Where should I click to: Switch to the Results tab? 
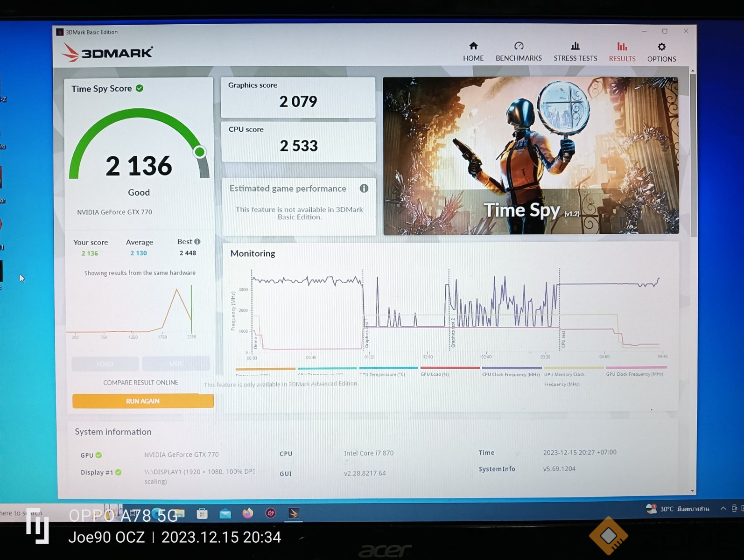tap(622, 51)
